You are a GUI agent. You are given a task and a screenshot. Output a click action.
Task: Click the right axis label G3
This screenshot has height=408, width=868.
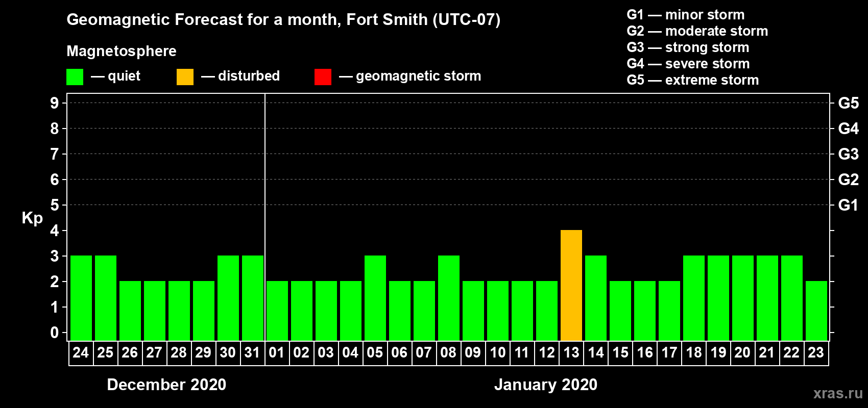point(849,154)
